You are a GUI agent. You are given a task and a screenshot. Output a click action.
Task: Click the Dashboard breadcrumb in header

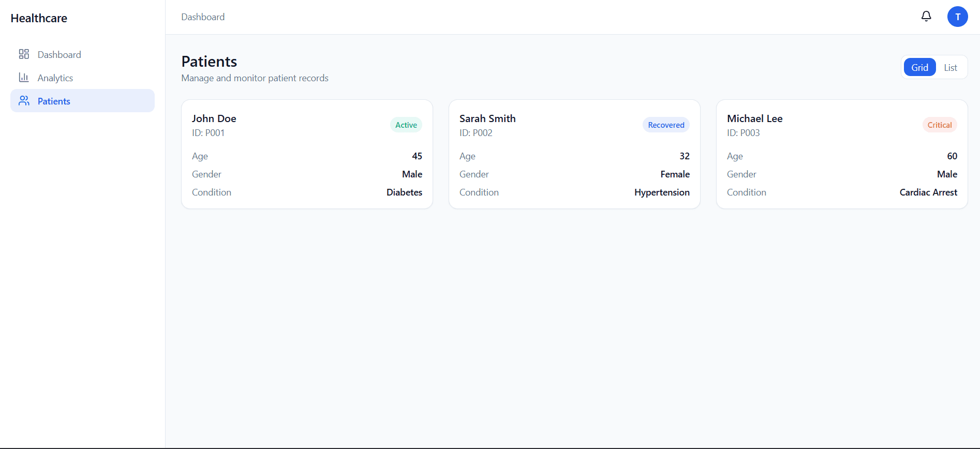click(203, 17)
